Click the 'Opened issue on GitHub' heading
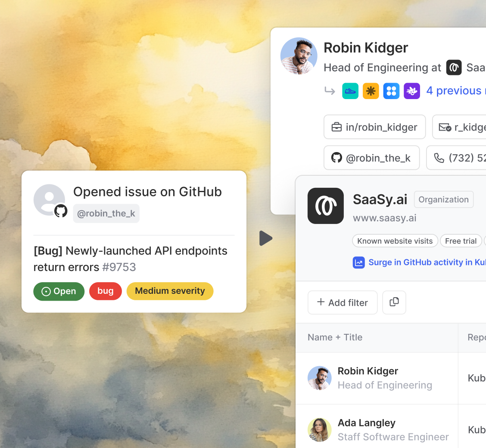Image resolution: width=486 pixels, height=448 pixels. pos(147,192)
